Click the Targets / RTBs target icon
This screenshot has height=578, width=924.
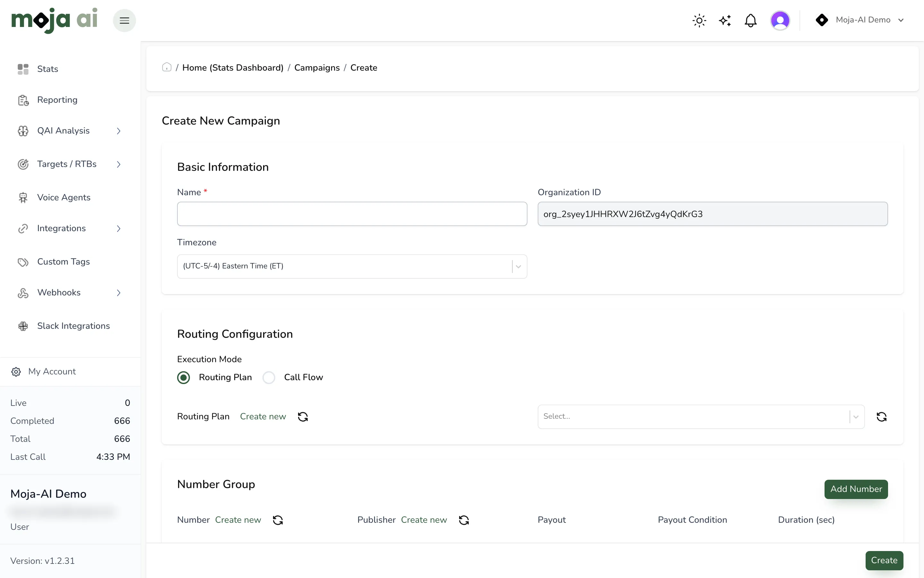coord(23,164)
